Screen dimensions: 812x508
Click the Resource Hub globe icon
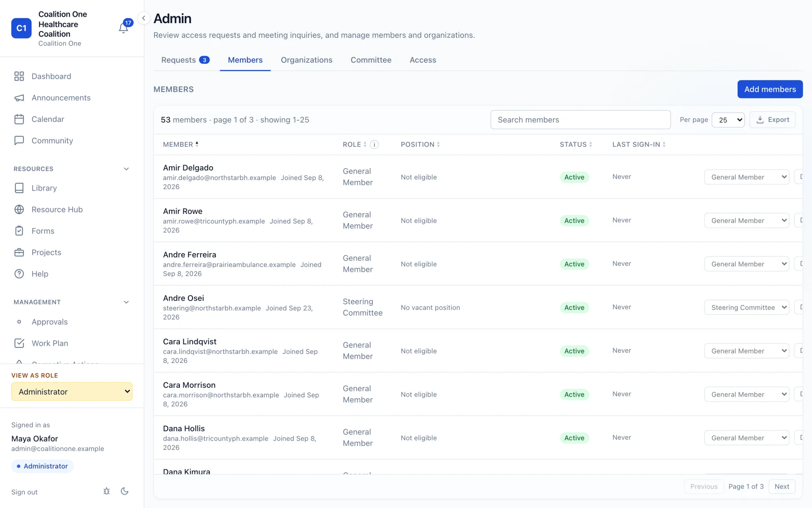19,210
